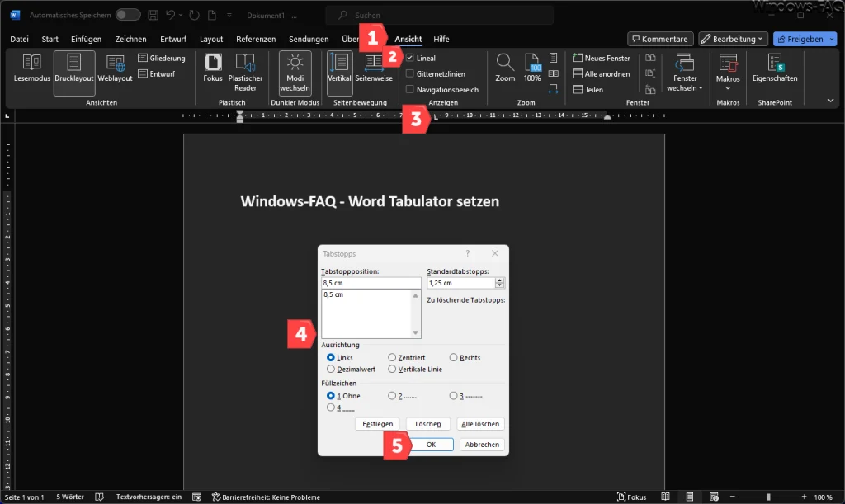Click Alle anordnen
Image resolution: width=845 pixels, height=504 pixels.
pos(602,73)
